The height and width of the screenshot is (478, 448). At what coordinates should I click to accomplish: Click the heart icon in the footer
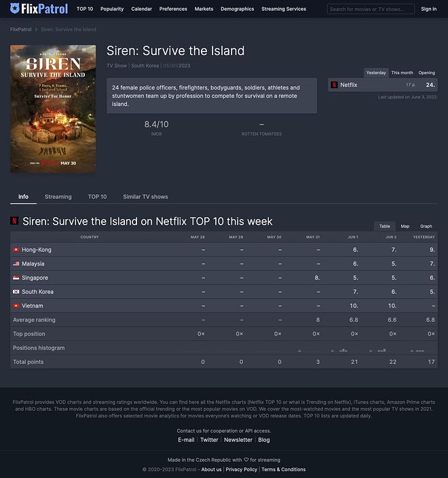(246, 460)
